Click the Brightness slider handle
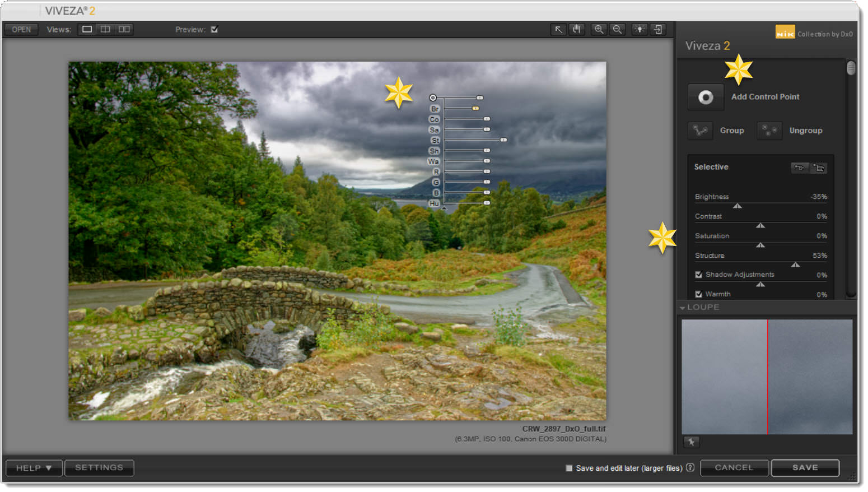Viewport: 868px width, 492px height. [x=738, y=206]
